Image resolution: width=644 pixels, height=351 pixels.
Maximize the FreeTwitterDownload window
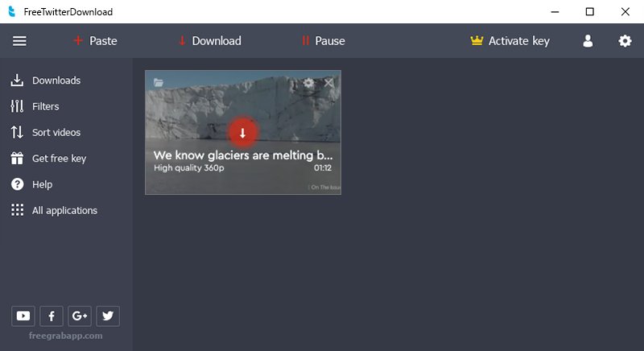[x=590, y=12]
